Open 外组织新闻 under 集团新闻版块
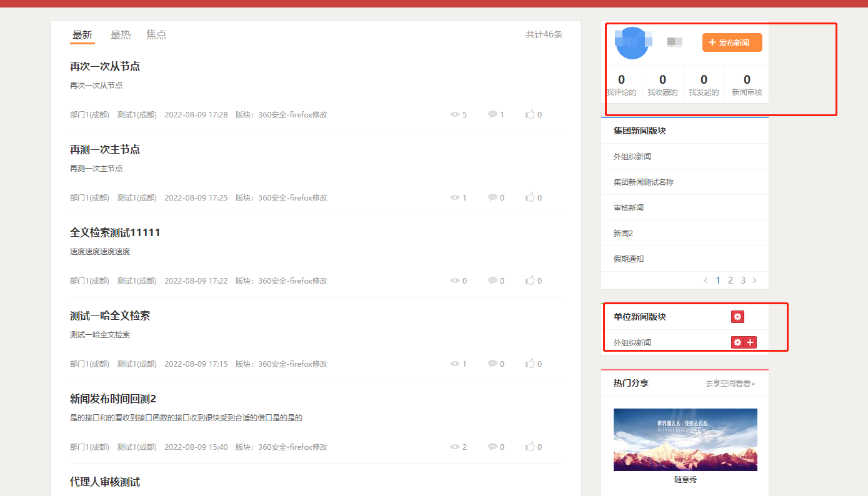 tap(632, 156)
